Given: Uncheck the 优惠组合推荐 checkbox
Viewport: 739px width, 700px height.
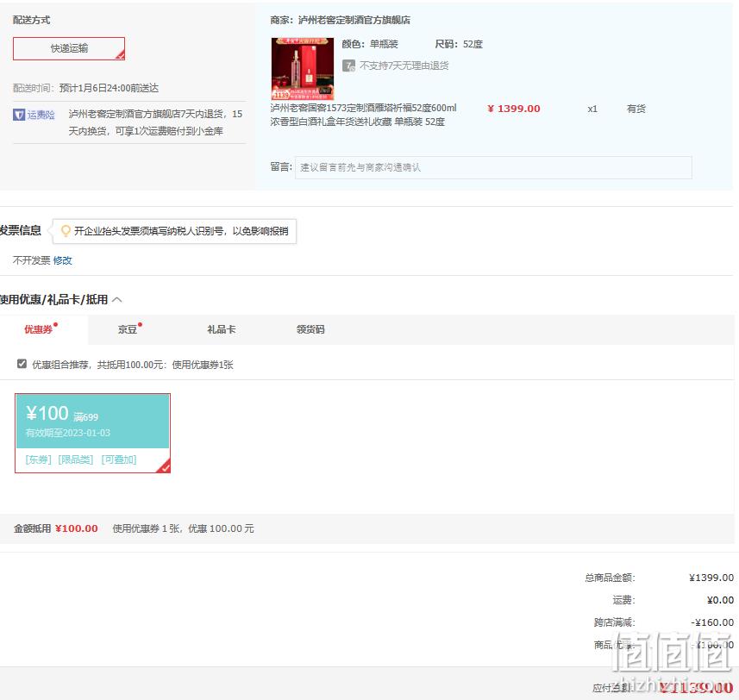Looking at the screenshot, I should (x=22, y=364).
